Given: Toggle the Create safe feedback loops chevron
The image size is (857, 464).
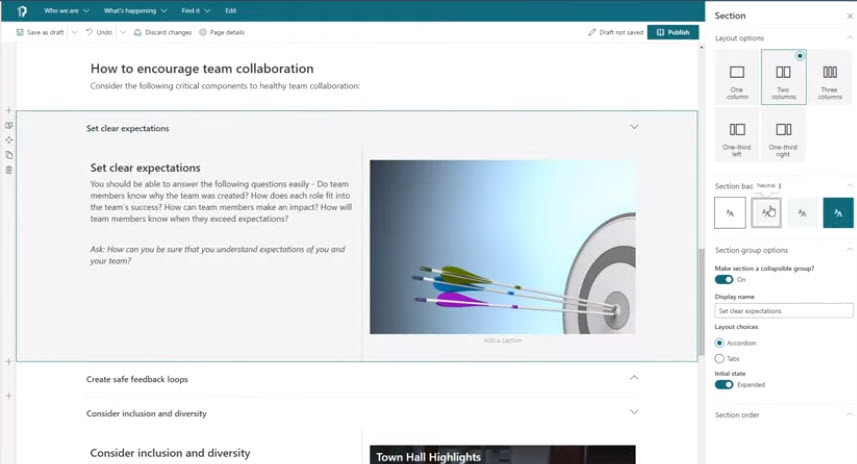Looking at the screenshot, I should (x=634, y=378).
